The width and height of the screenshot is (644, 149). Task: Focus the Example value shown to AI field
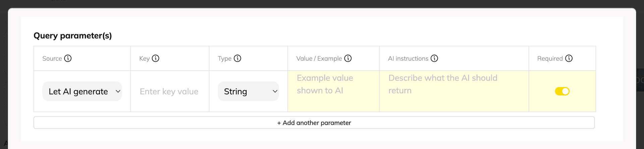(x=333, y=84)
